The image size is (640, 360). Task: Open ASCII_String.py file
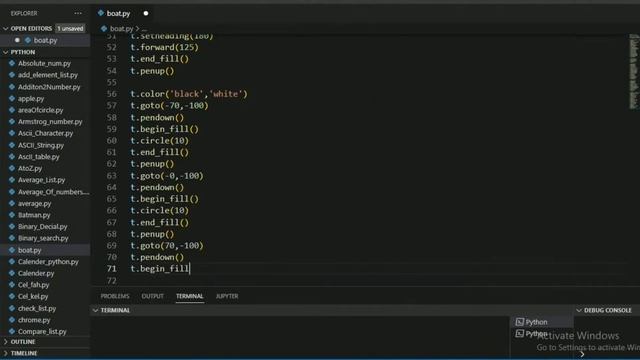tap(41, 145)
